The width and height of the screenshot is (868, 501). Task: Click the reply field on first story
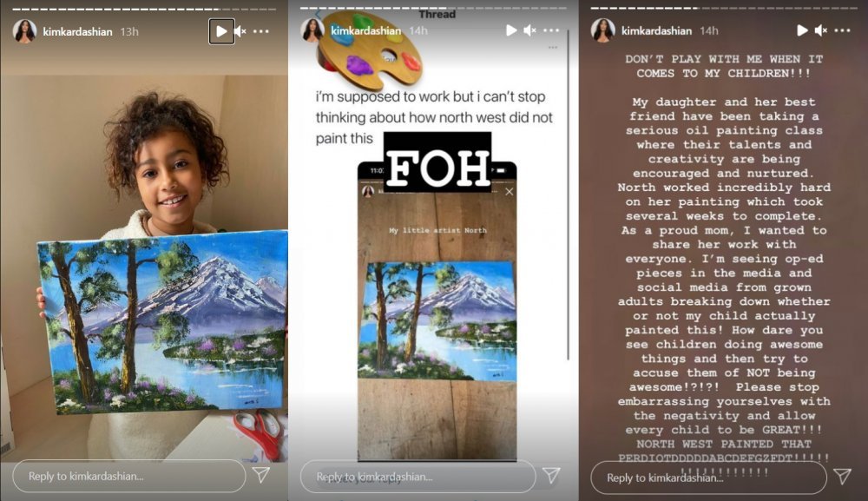(x=129, y=476)
